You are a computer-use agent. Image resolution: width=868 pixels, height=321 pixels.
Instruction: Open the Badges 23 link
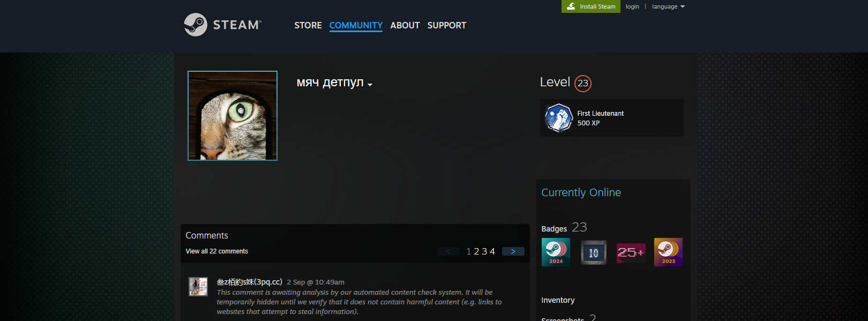(564, 228)
